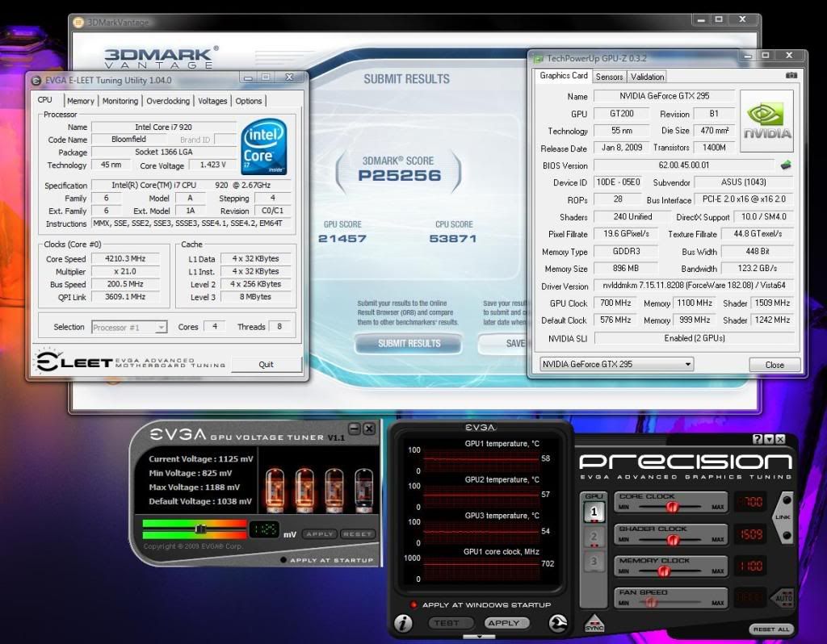Click RESET in the GPU Voltage Tuner

tap(357, 534)
